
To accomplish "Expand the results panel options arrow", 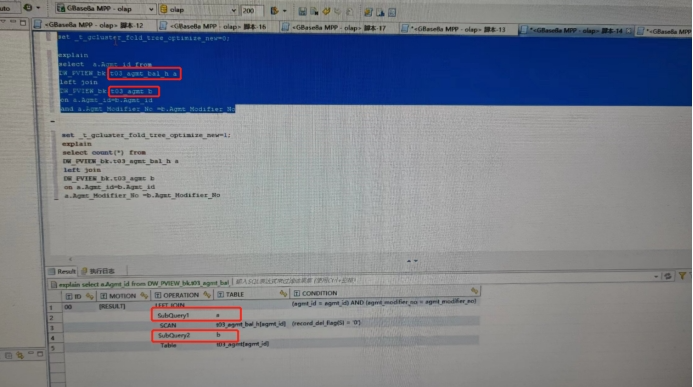I will coord(656,277).
